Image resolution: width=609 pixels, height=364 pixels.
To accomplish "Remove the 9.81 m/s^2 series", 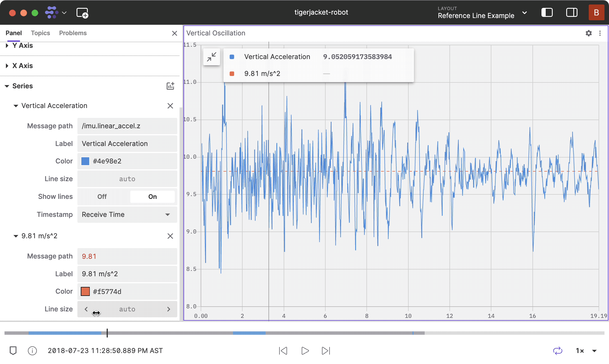I will 170,236.
